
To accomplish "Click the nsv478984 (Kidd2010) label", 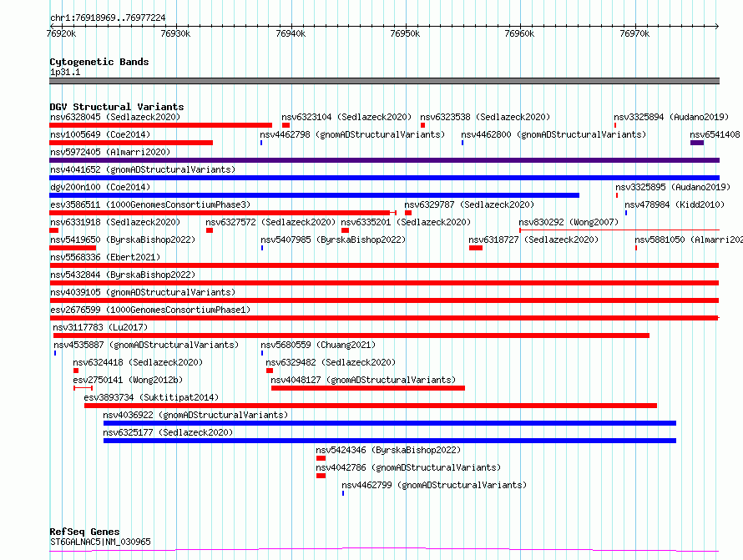I will pyautogui.click(x=675, y=204).
